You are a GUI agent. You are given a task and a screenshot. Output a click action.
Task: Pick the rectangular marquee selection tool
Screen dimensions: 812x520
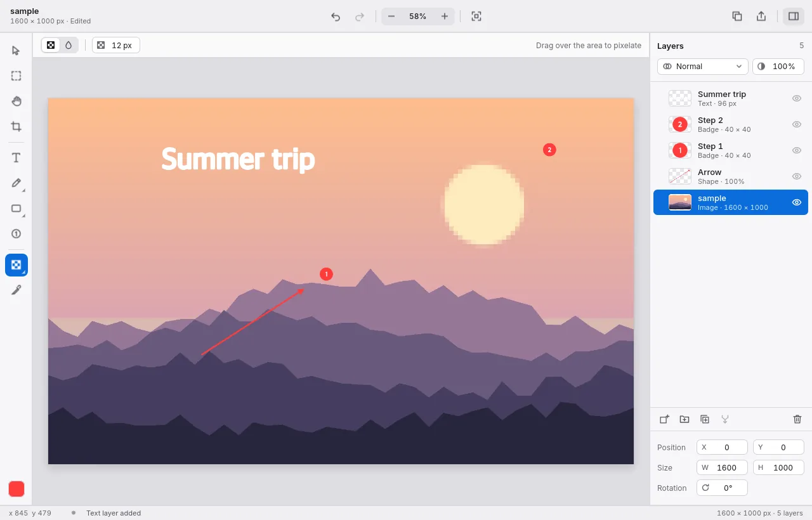(16, 76)
